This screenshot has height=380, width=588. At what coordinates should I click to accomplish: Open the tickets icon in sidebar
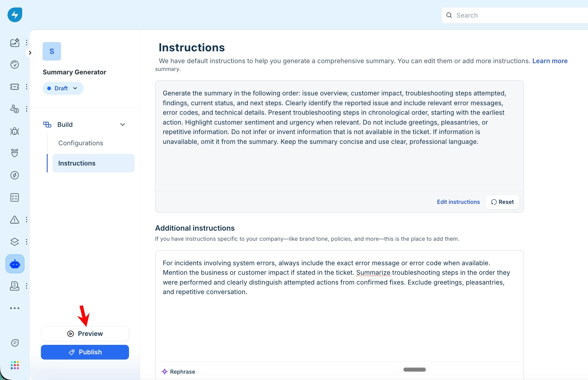click(x=15, y=87)
